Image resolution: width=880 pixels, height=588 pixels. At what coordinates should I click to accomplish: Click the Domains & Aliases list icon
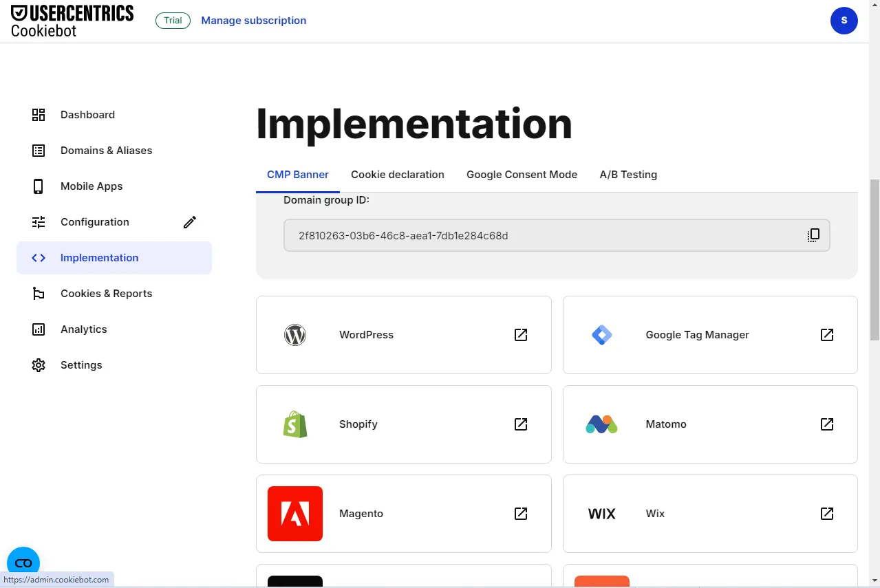(x=39, y=151)
